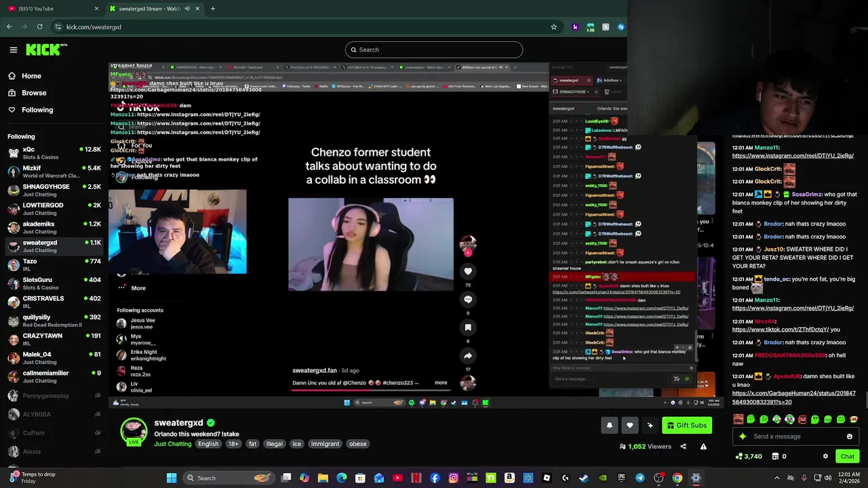Switch to Chrome on the taskbar

coord(677,479)
